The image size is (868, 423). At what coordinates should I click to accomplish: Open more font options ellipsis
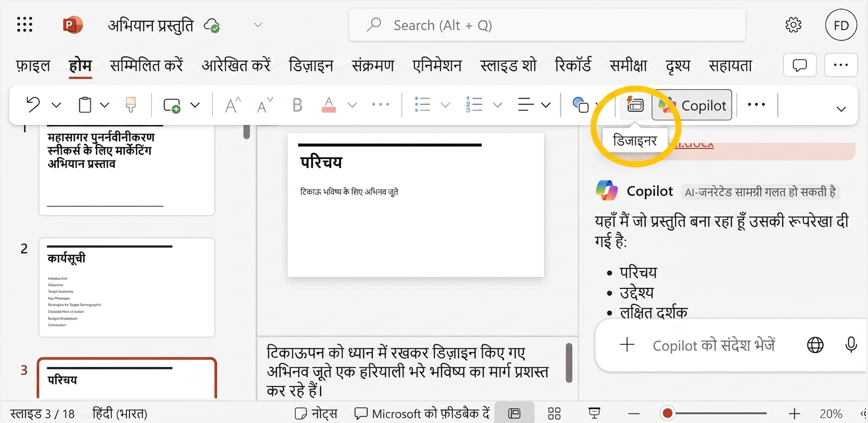[380, 105]
